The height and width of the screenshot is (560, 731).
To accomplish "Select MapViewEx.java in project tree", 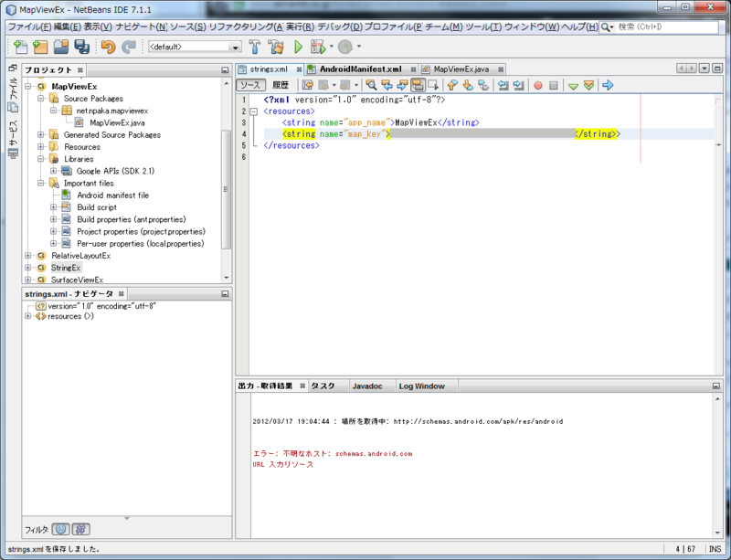I will tap(117, 122).
